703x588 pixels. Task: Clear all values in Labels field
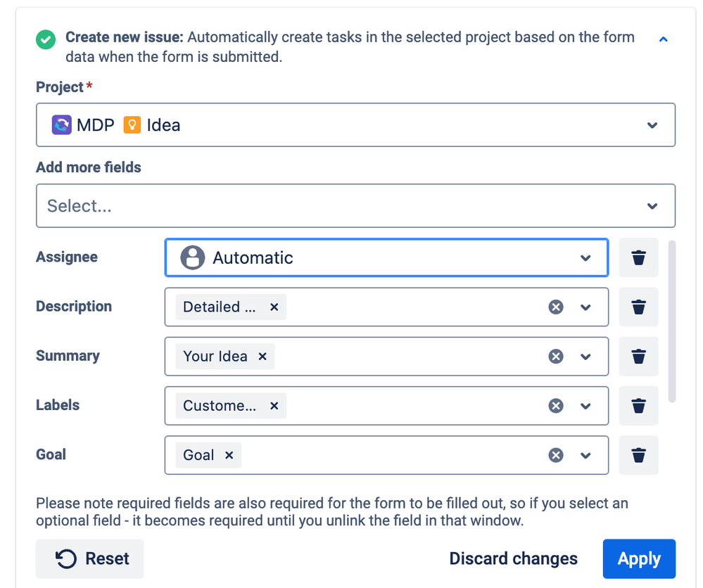(x=556, y=405)
